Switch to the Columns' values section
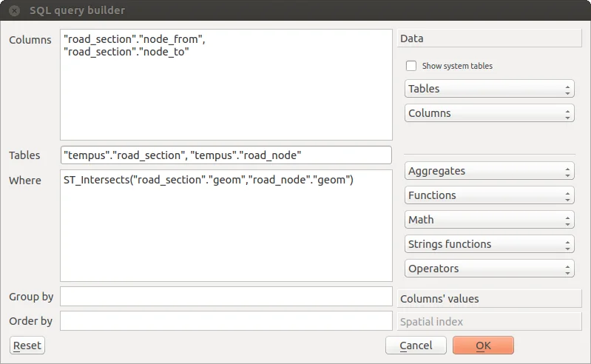591x364 pixels. pyautogui.click(x=489, y=299)
